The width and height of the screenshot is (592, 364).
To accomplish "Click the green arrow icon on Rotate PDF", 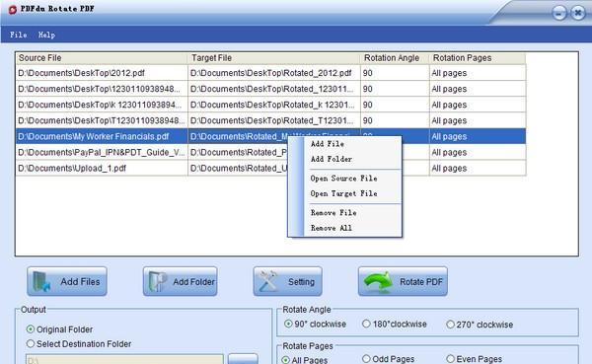I will click(378, 281).
